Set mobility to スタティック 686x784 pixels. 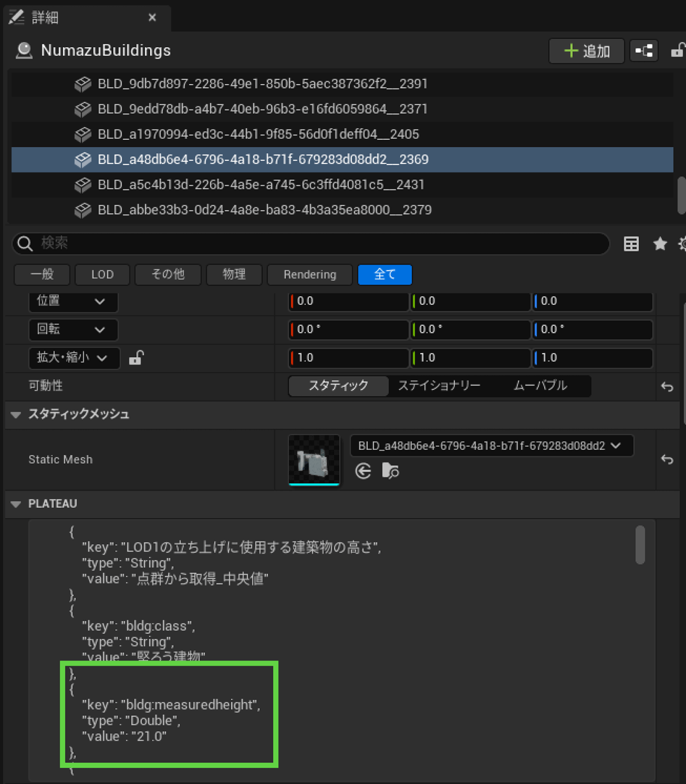(x=338, y=386)
